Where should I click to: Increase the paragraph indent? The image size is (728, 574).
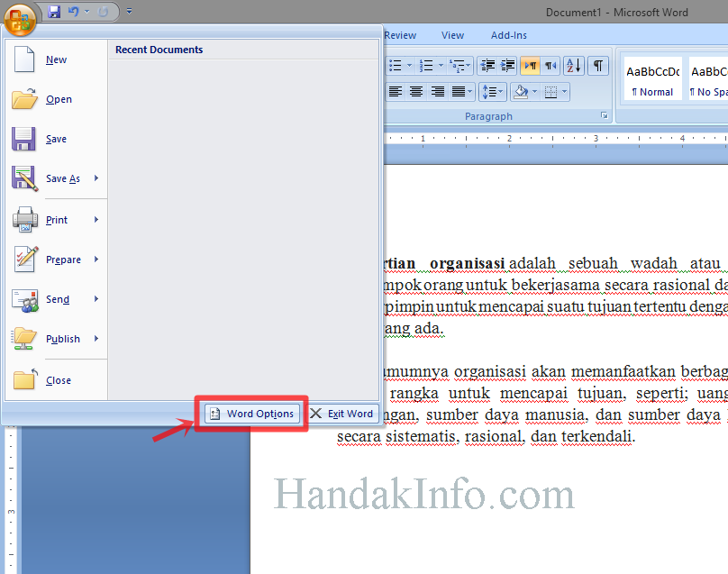[508, 66]
